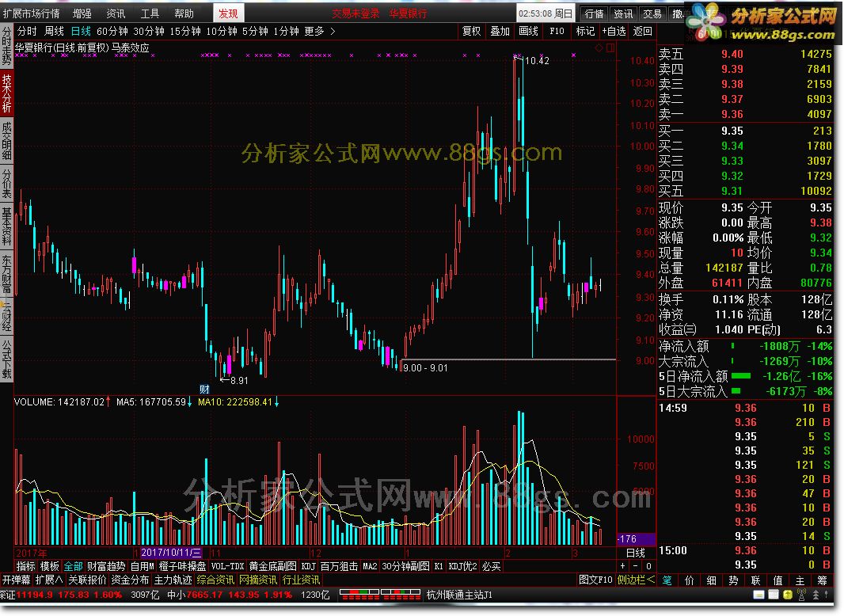The image size is (844, 616).
Task: Open 公式下载 left sidebar tab
Action: (6, 359)
